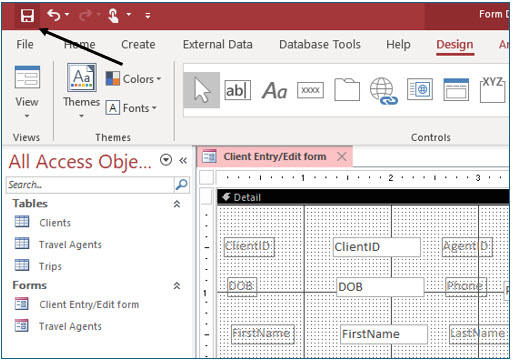Select the FirstName label control
514x360 pixels.
pyautogui.click(x=263, y=334)
